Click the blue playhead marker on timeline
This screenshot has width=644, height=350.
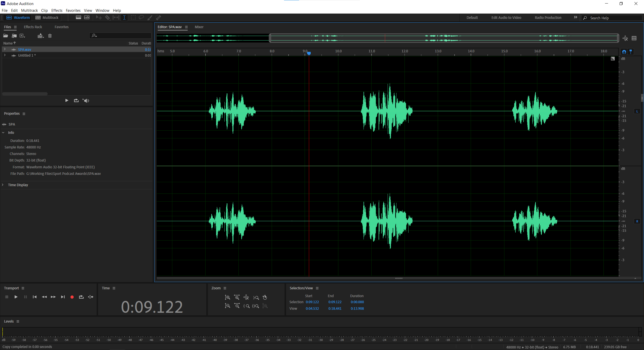[309, 53]
